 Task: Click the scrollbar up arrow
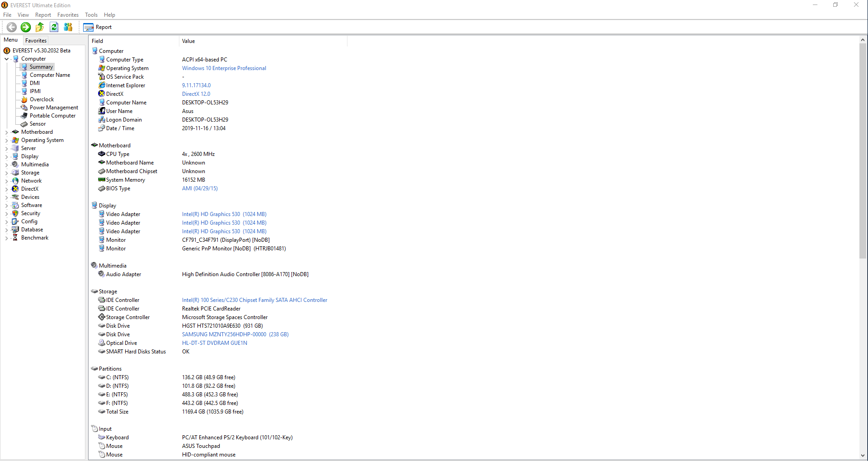pos(863,40)
